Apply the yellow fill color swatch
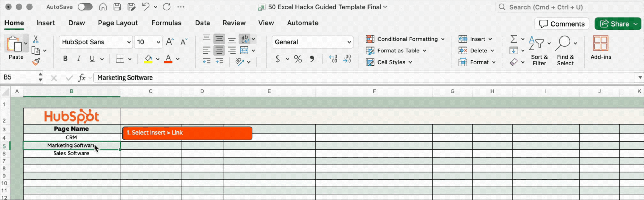Viewport: 644px width, 200px height. 148,59
